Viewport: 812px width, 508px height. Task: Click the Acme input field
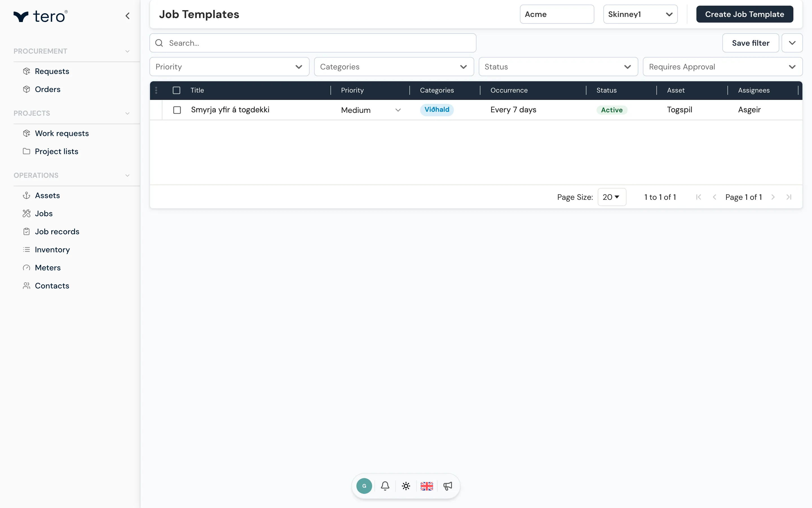(557, 14)
